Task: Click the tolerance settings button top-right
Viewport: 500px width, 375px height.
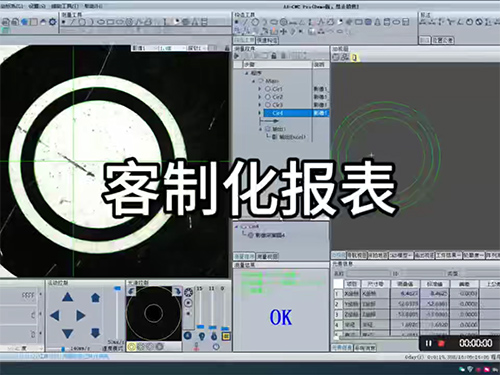Action: pyautogui.click(x=443, y=40)
